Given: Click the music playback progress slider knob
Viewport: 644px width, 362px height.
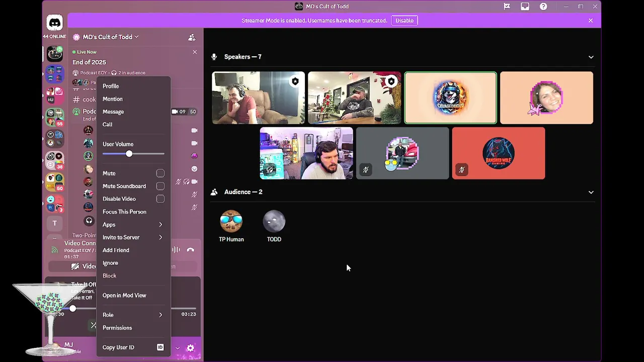Looking at the screenshot, I should click(73, 308).
